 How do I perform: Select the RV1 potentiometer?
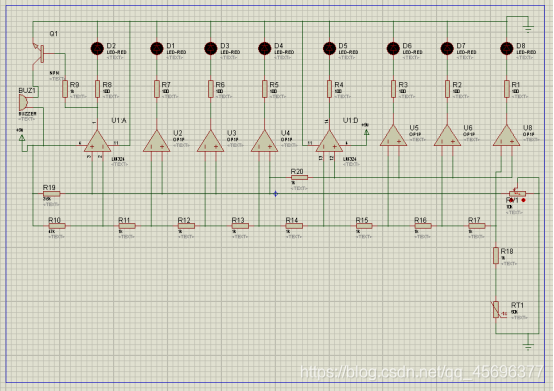(x=518, y=193)
